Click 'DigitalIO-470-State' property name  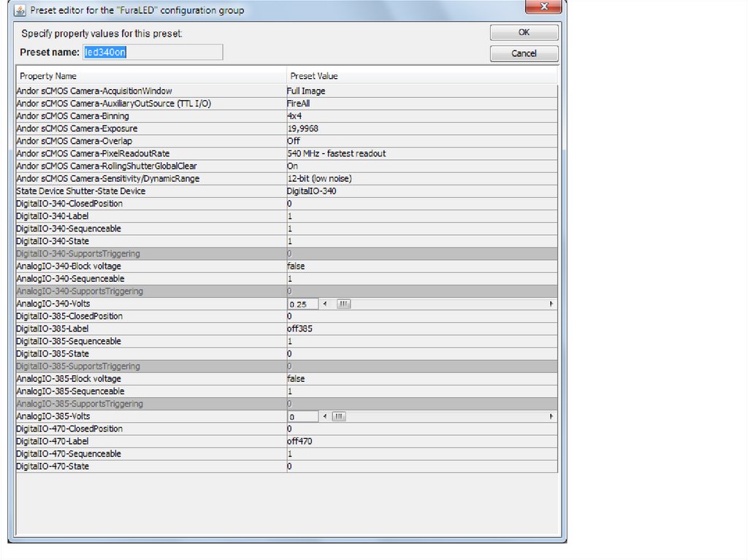click(53, 466)
